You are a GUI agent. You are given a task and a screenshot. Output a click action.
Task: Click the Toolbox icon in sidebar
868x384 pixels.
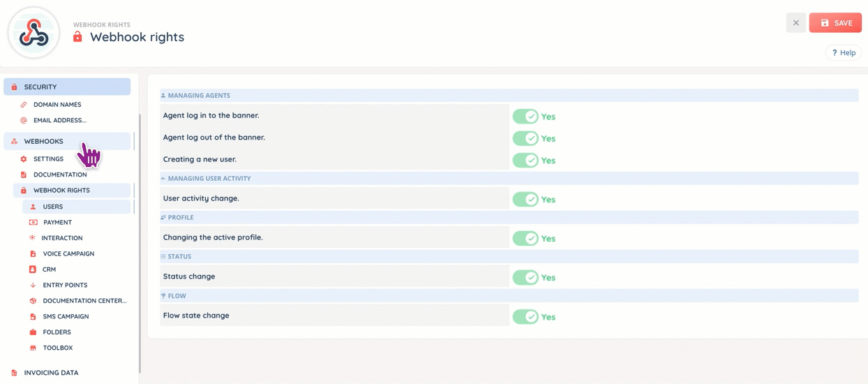coord(33,348)
